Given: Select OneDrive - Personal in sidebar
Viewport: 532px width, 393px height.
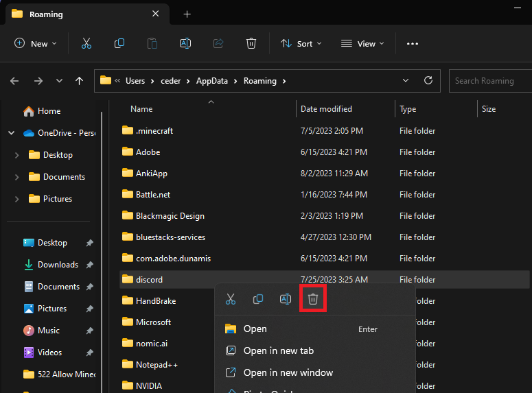Looking at the screenshot, I should (59, 133).
